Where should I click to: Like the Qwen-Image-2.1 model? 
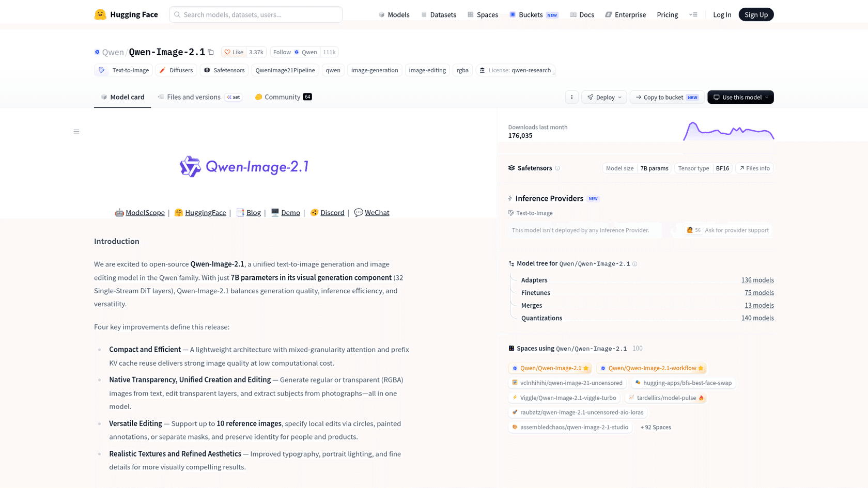tap(234, 52)
